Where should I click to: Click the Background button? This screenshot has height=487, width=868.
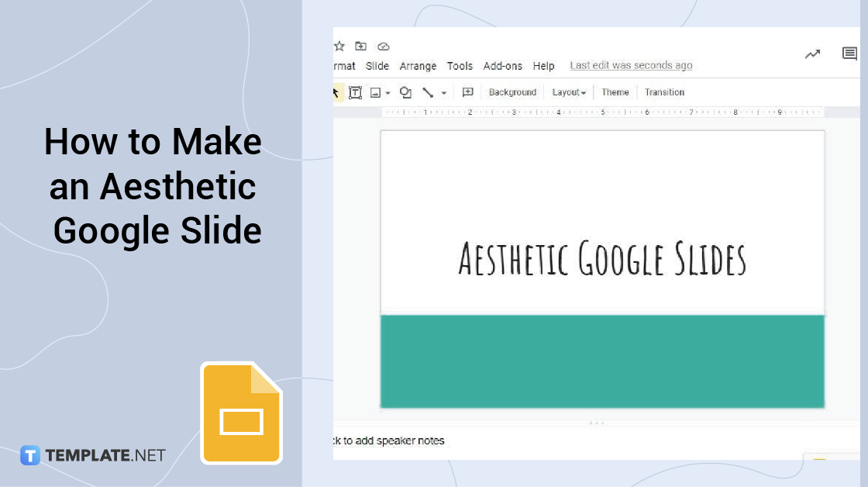(x=512, y=92)
